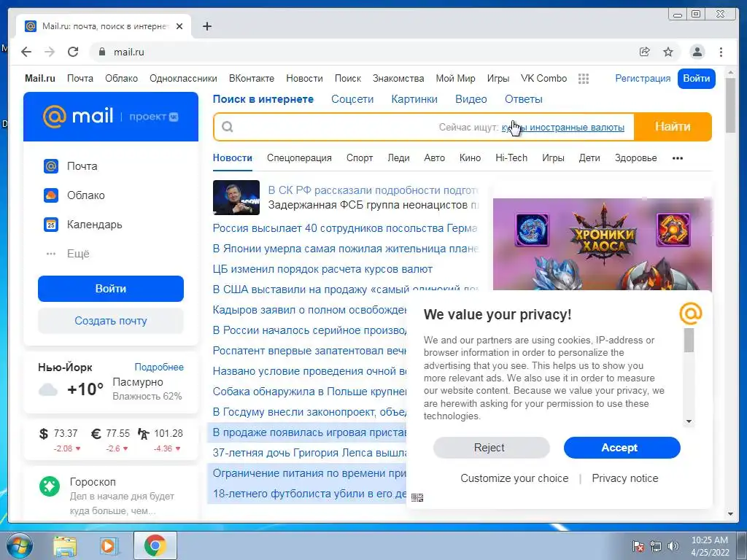Click the euro rate icon
Image resolution: width=747 pixels, height=560 pixels.
(x=96, y=433)
